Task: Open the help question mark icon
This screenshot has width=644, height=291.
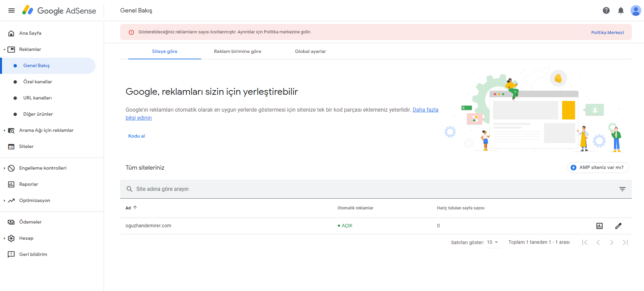Action: point(606,10)
